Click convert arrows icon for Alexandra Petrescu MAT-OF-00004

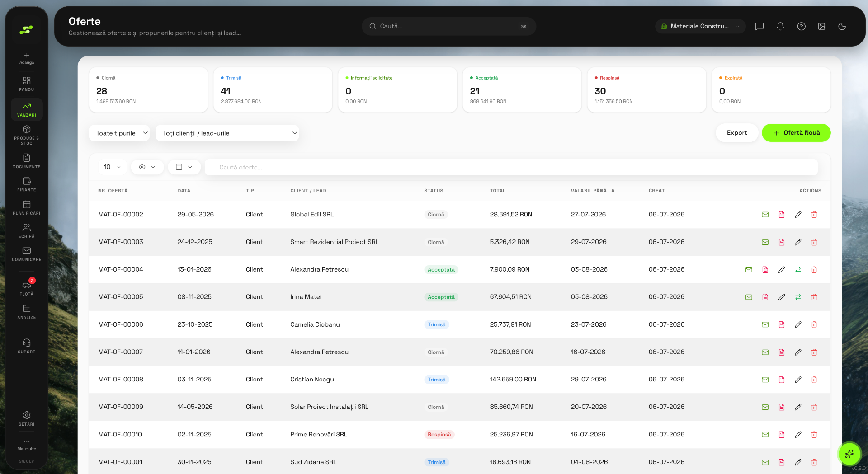coord(798,270)
